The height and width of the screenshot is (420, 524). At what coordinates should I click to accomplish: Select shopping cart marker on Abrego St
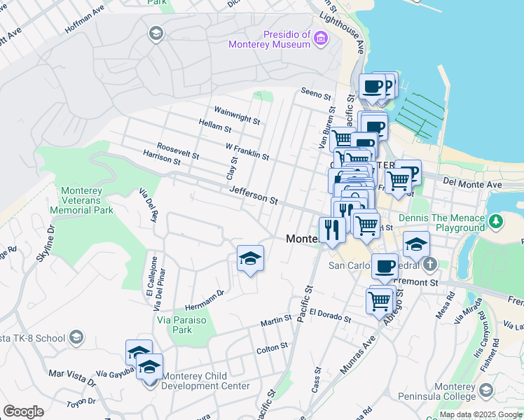(379, 304)
